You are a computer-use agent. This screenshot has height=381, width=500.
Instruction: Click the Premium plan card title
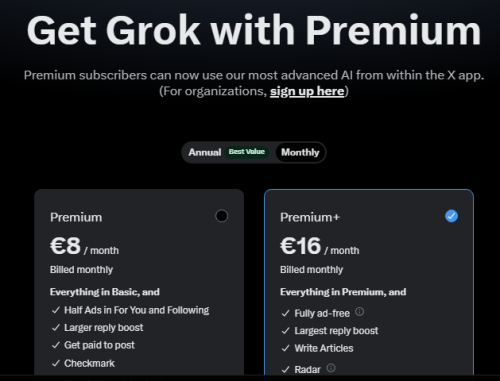76,217
